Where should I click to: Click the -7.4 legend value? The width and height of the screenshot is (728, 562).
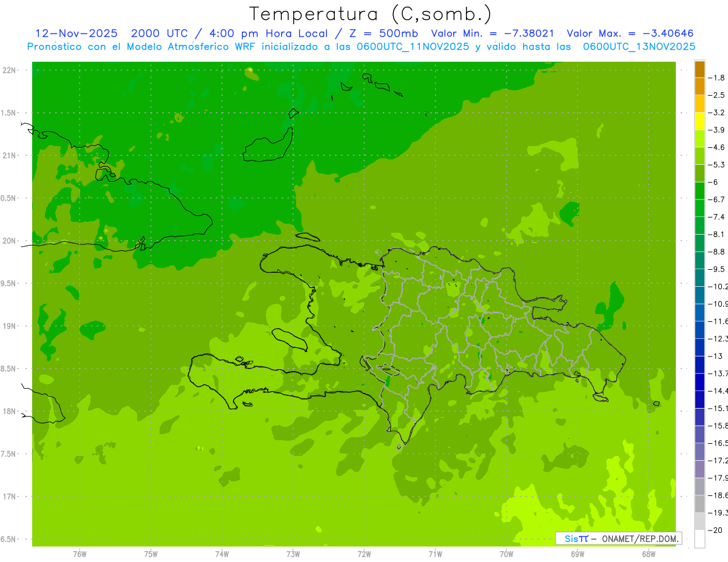pyautogui.click(x=717, y=216)
